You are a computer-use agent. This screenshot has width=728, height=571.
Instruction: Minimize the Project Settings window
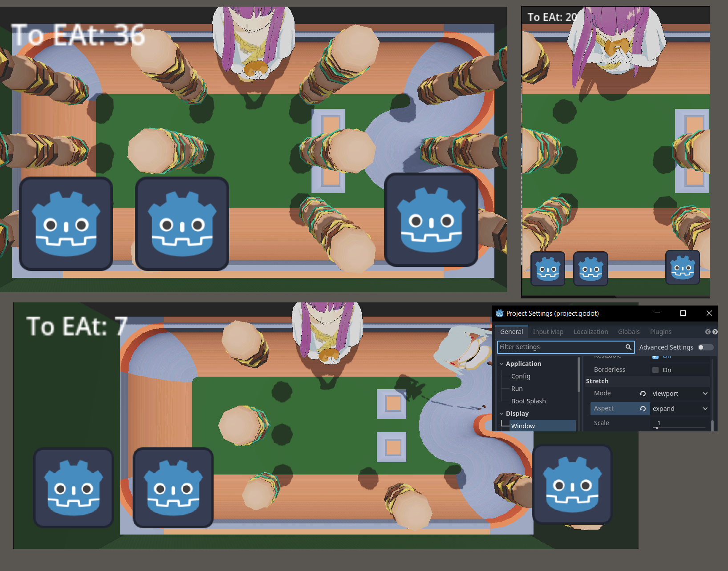click(657, 313)
